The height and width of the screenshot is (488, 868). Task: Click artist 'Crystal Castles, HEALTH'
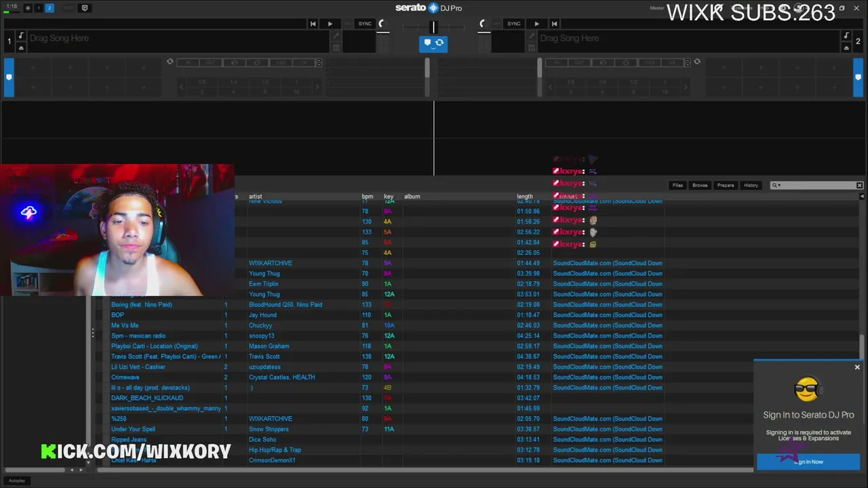(281, 377)
